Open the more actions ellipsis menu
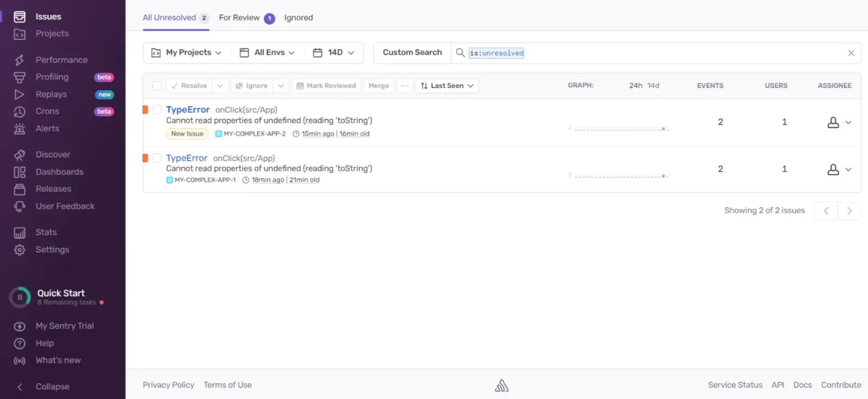Screen dimensions: 868x399 pos(405,86)
